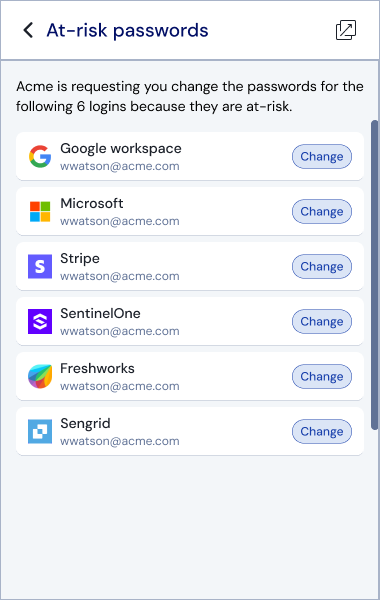Click the SentinelOne logo icon
Image resolution: width=380 pixels, height=600 pixels.
click(40, 321)
